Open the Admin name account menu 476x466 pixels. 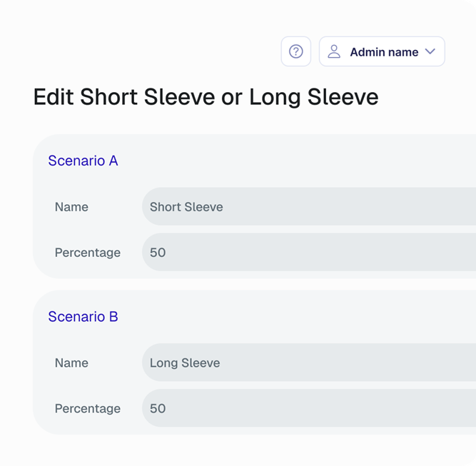382,51
